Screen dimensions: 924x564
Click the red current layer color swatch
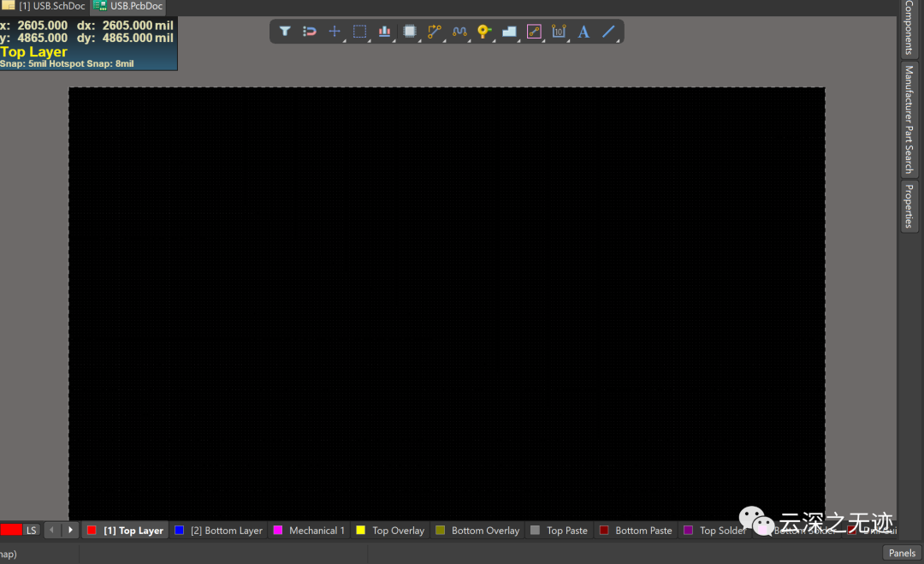click(10, 530)
